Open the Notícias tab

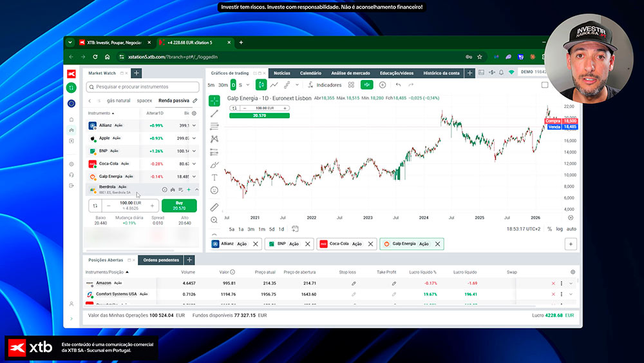tap(282, 73)
